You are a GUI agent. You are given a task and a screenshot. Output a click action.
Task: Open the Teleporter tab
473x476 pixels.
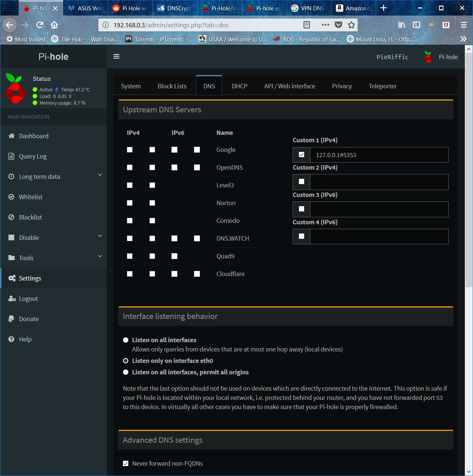382,86
